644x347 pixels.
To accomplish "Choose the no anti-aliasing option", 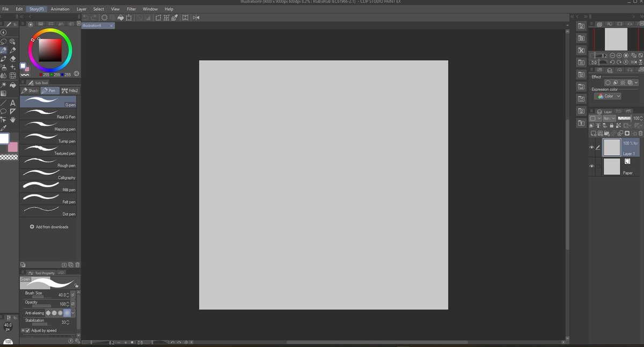I will click(x=48, y=313).
